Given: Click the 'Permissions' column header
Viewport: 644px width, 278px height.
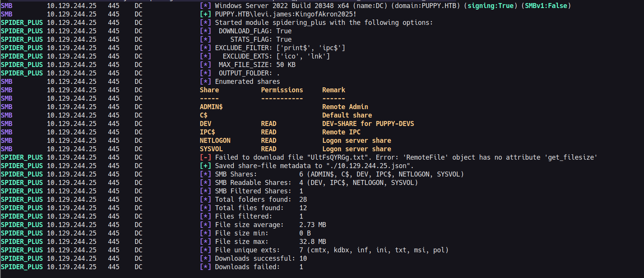Looking at the screenshot, I should point(282,90).
